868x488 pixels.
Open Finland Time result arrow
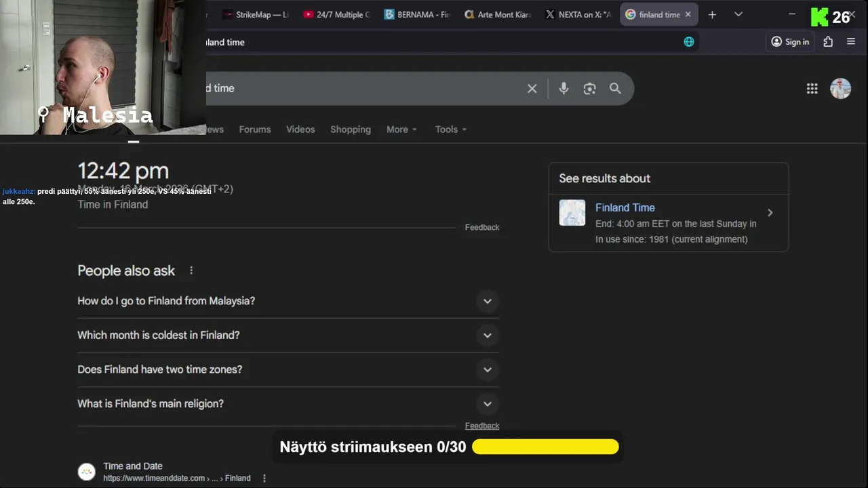(770, 213)
